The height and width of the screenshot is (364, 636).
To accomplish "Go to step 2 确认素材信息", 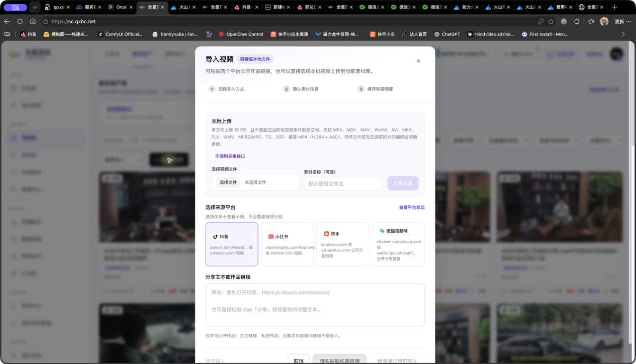I will point(301,89).
